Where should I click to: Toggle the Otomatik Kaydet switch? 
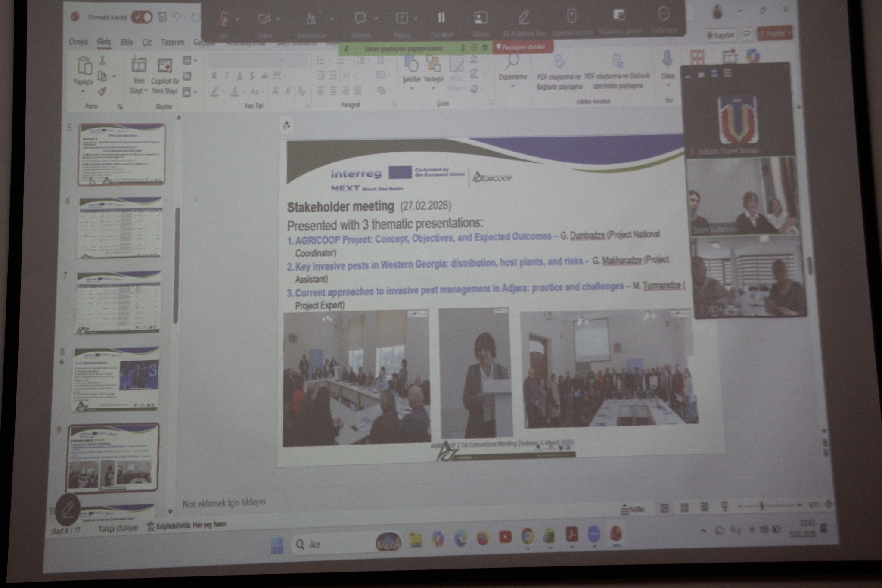point(142,17)
